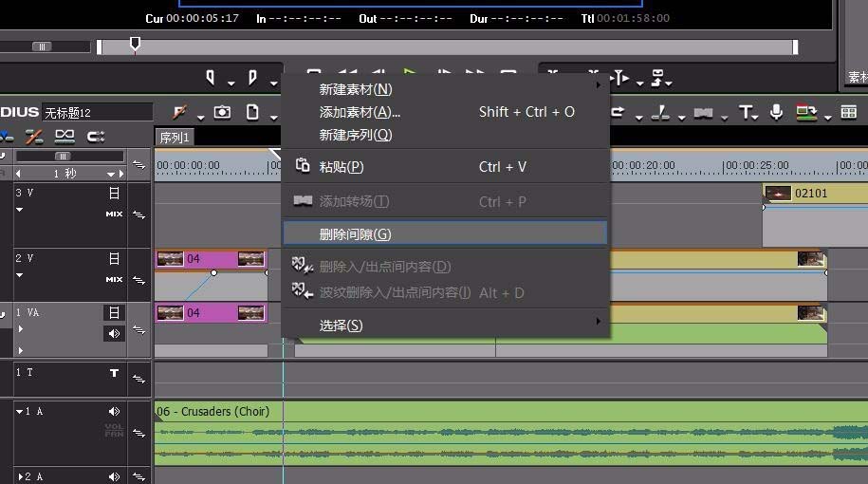Choose 添加素材(A)... from the context menu

pos(446,112)
